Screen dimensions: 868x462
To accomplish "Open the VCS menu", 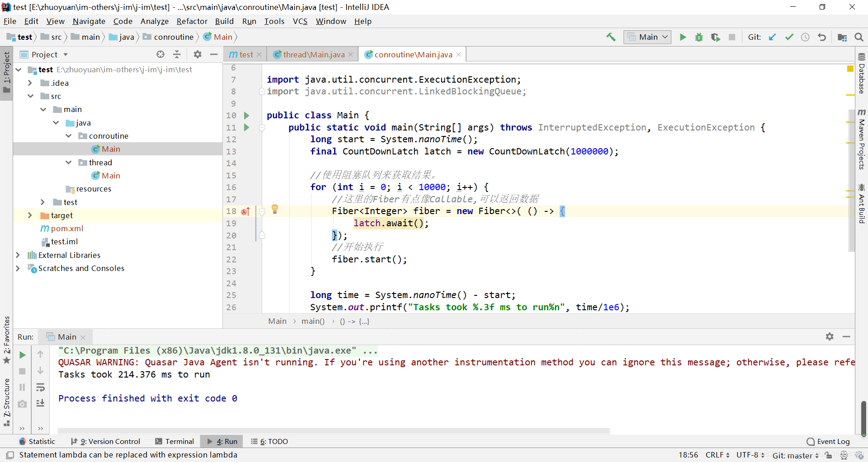I will [x=300, y=21].
